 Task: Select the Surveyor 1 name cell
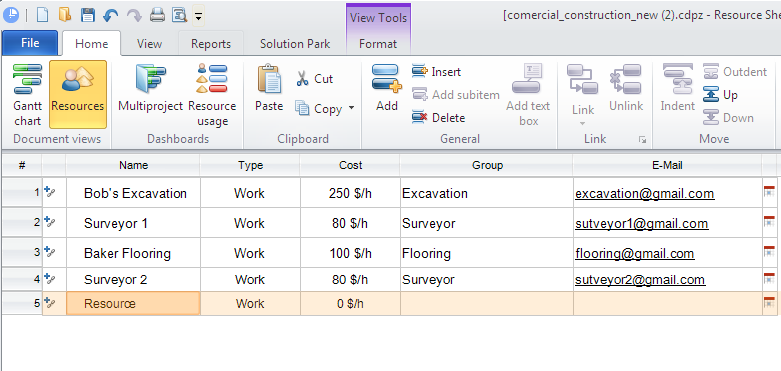[133, 223]
